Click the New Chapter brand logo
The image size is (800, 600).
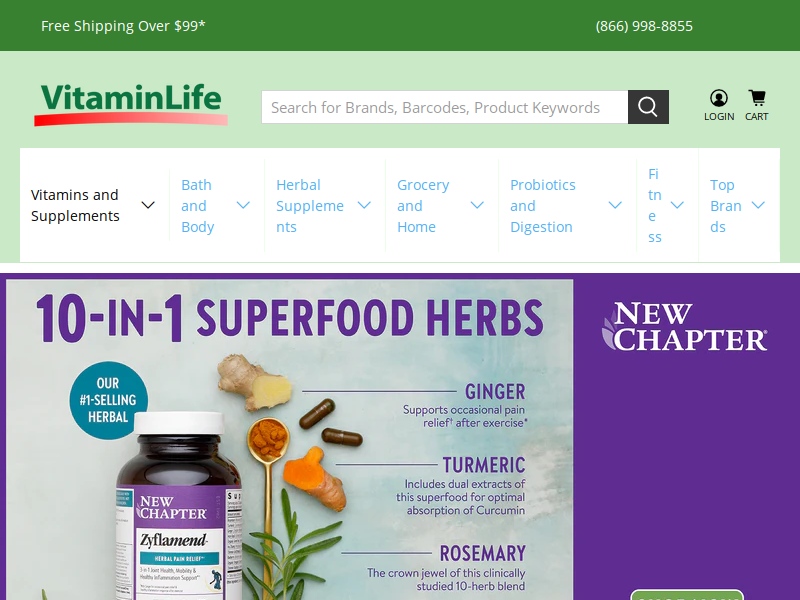684,326
